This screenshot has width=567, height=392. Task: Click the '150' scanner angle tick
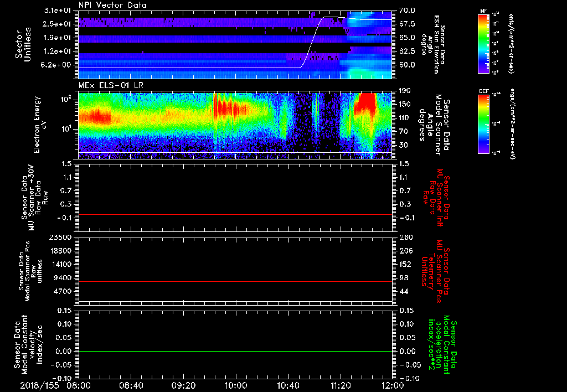(405, 104)
